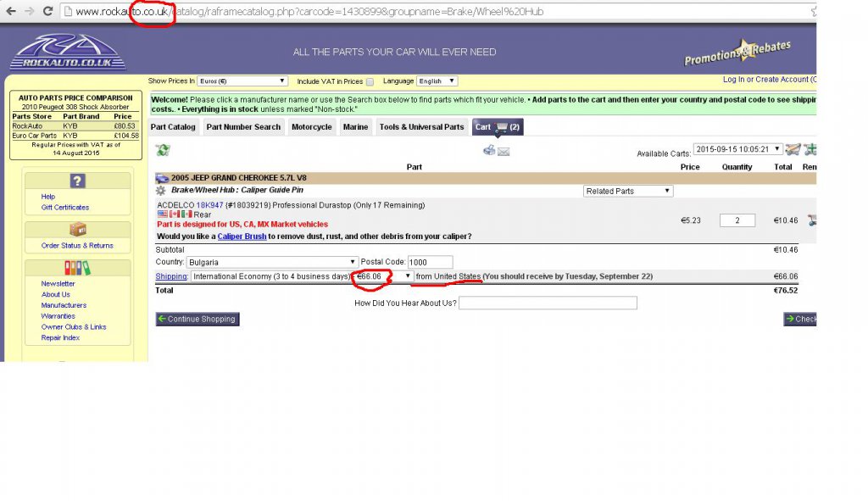Open part number 18K947 link
The height and width of the screenshot is (501, 868).
tap(210, 205)
